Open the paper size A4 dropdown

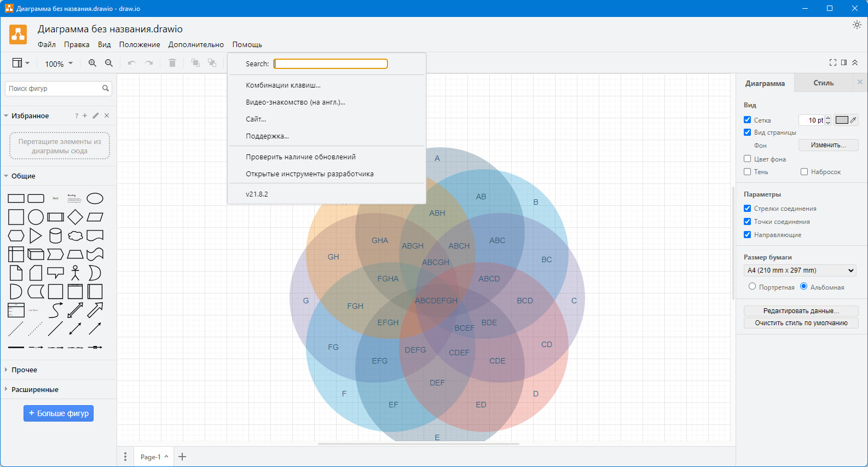[x=800, y=270]
